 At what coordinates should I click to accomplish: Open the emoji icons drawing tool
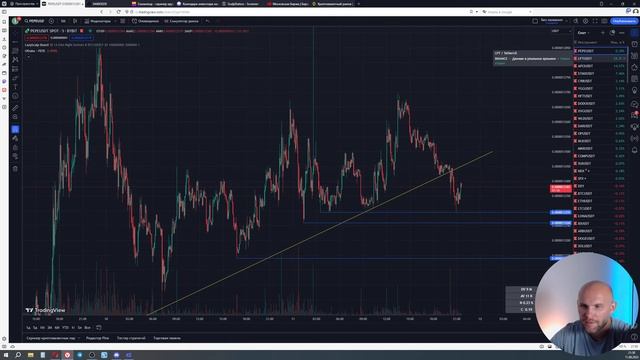(x=15, y=96)
